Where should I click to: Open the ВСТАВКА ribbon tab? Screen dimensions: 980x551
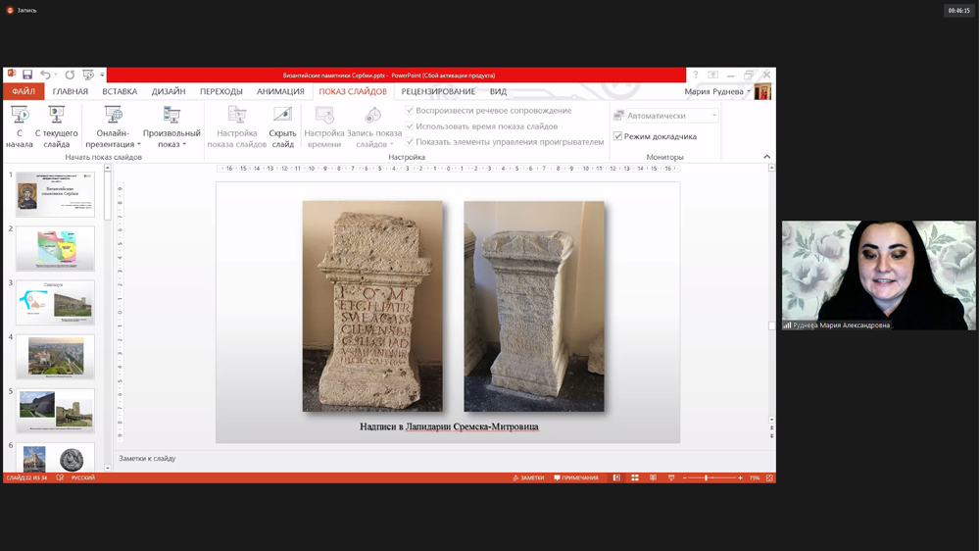click(120, 91)
